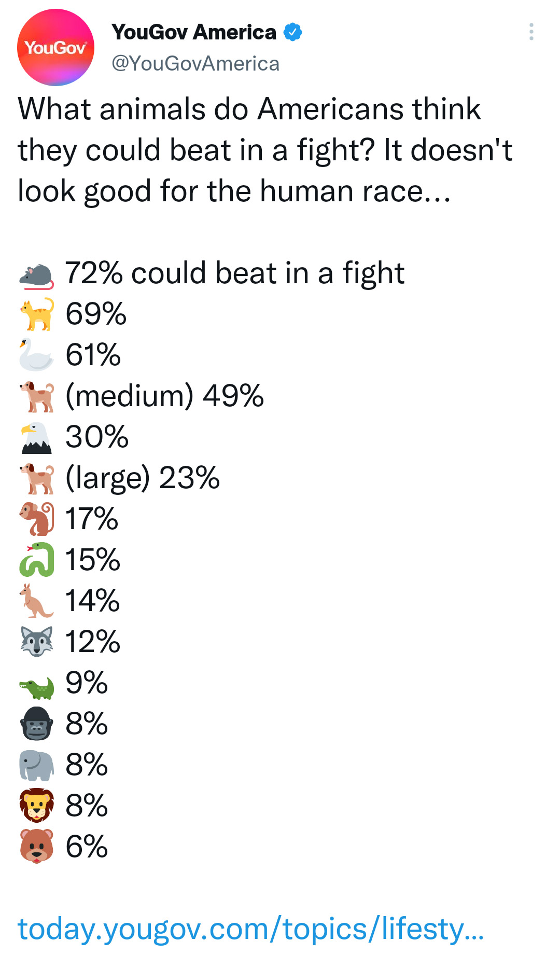Click the elephant emoji
Viewport: 560px width, 954px height.
click(36, 765)
